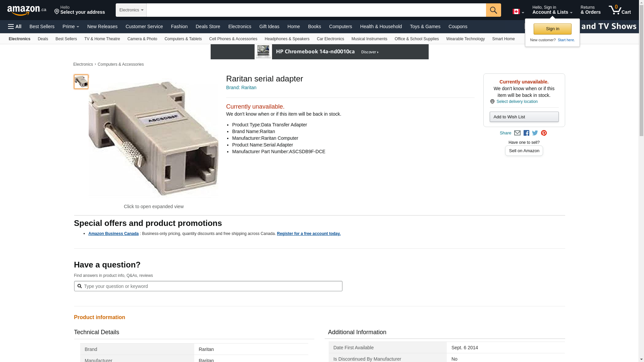The width and height of the screenshot is (644, 362).
Task: Open the Deals Store nav item
Action: [x=208, y=26]
